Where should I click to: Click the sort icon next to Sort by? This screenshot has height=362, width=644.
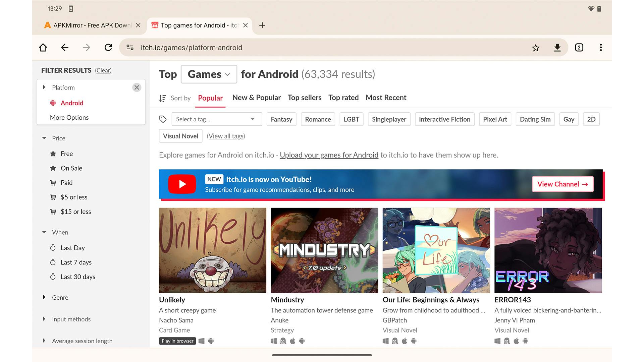(x=162, y=98)
